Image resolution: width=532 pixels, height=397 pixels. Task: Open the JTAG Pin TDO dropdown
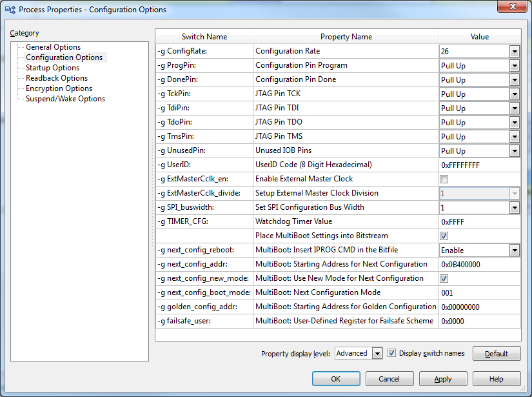point(515,123)
